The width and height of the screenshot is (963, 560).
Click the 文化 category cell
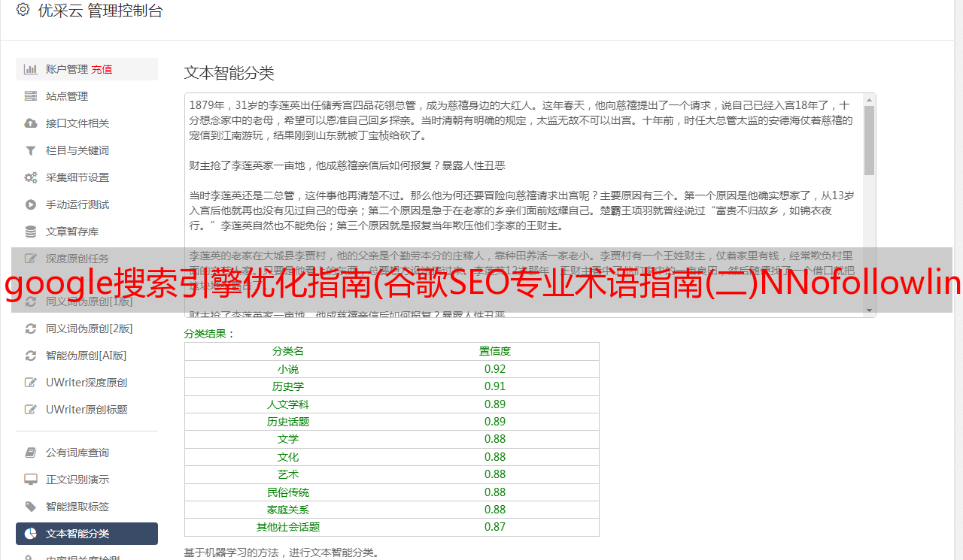tap(288, 457)
